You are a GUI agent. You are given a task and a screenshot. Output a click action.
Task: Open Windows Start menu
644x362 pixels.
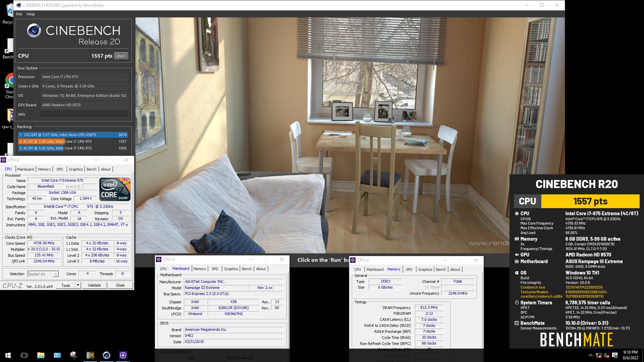pos(8,355)
